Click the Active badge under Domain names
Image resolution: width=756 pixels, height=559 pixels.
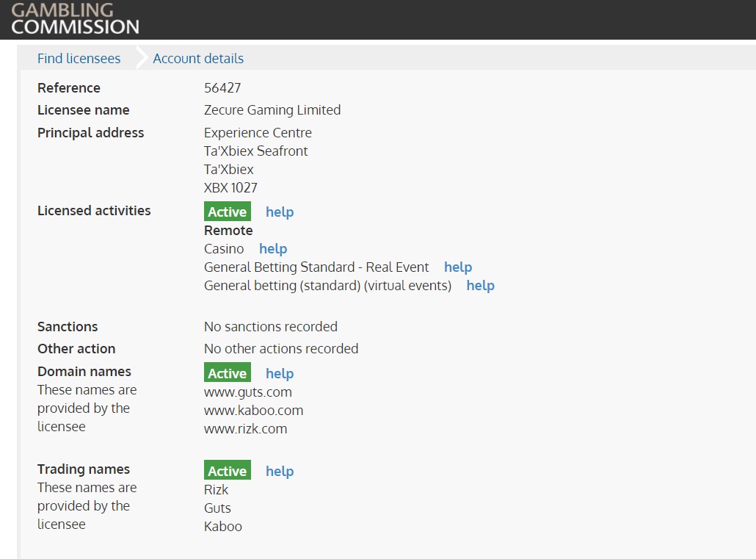[x=228, y=372]
